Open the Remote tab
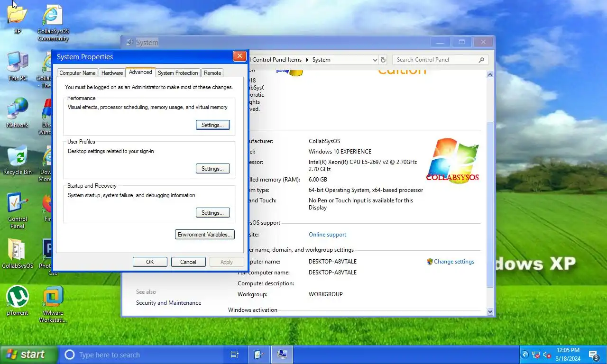607x364 pixels. (212, 73)
